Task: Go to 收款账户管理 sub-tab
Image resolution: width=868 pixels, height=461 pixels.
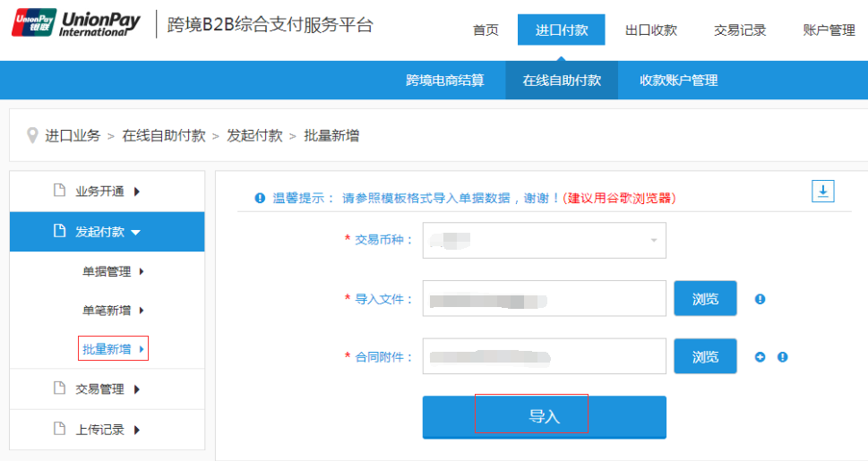Action: pos(678,80)
